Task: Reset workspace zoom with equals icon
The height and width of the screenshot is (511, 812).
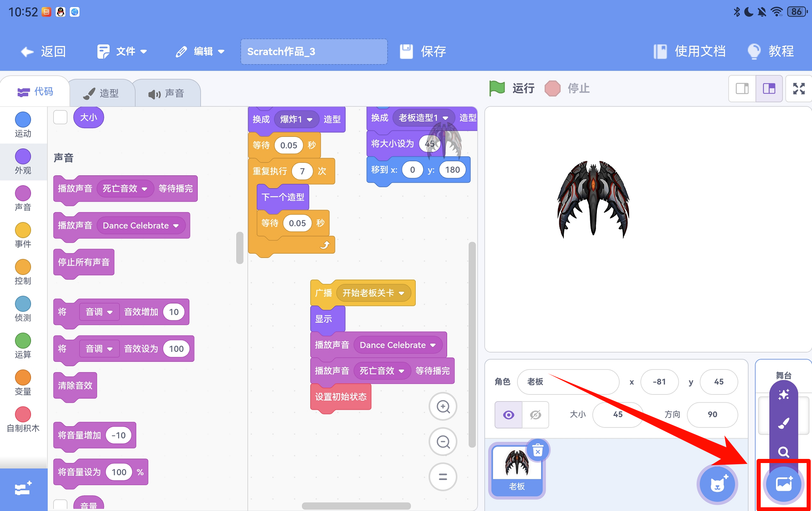Action: (443, 477)
